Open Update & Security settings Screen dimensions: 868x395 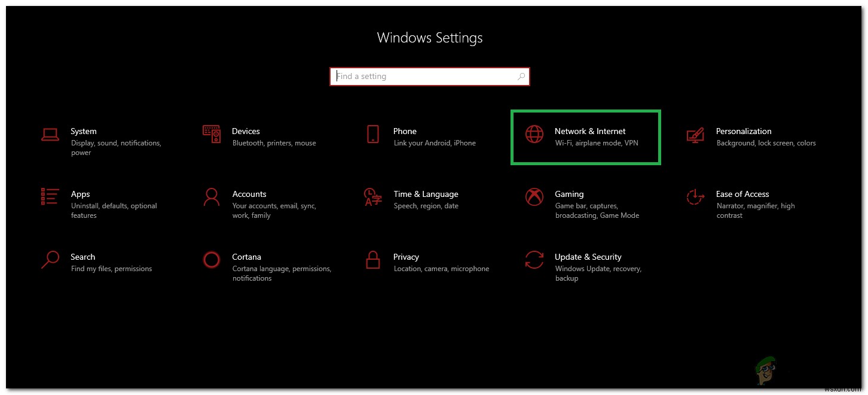(x=588, y=257)
